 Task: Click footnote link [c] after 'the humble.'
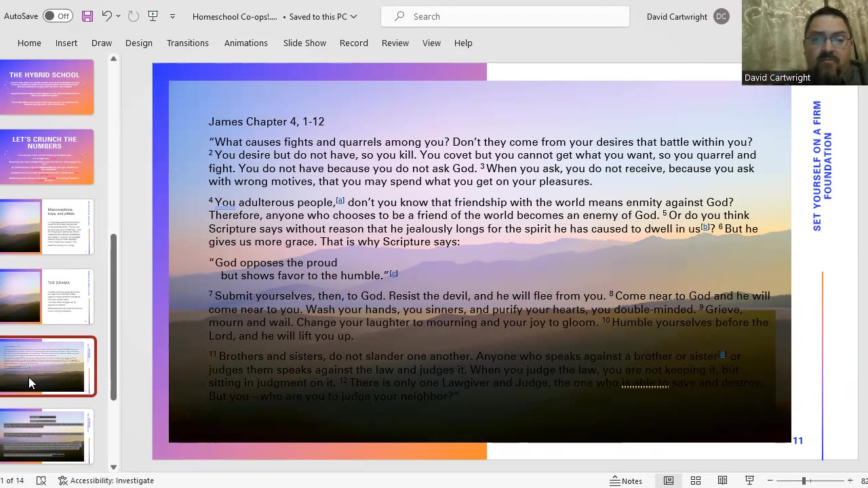point(393,274)
